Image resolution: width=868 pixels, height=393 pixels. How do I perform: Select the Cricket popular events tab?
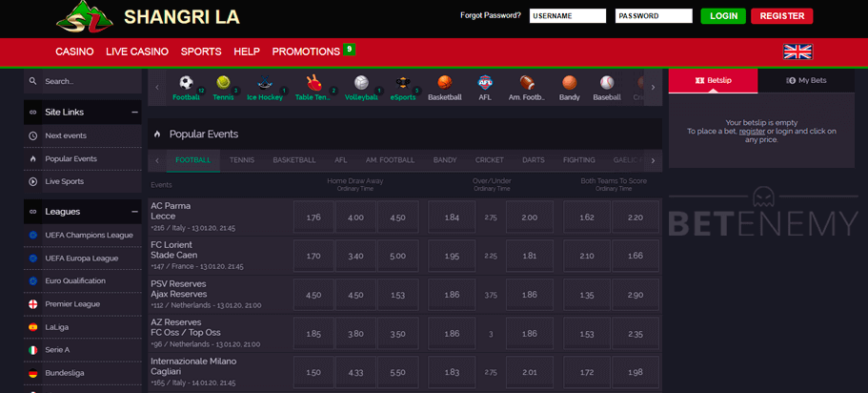point(490,160)
